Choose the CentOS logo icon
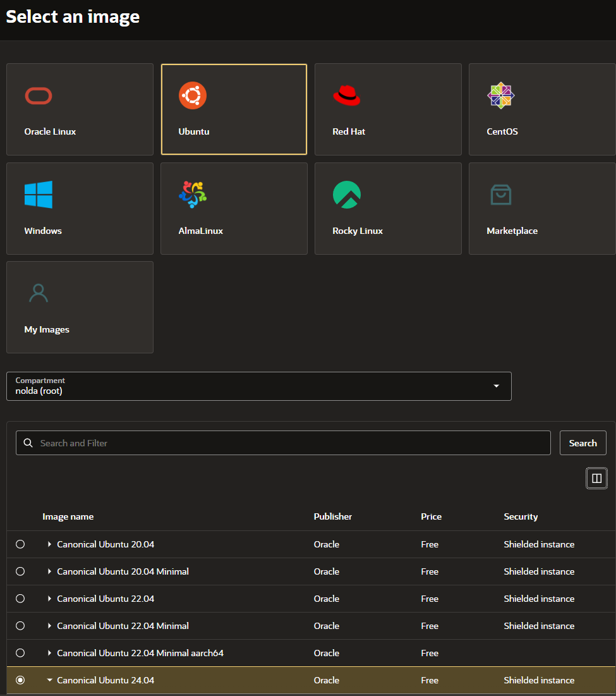Viewport: 616px width, 696px height. tap(500, 95)
